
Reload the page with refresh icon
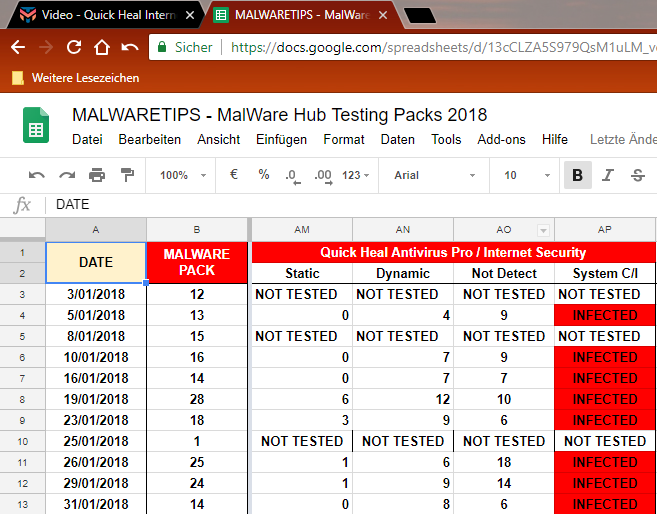[x=74, y=47]
